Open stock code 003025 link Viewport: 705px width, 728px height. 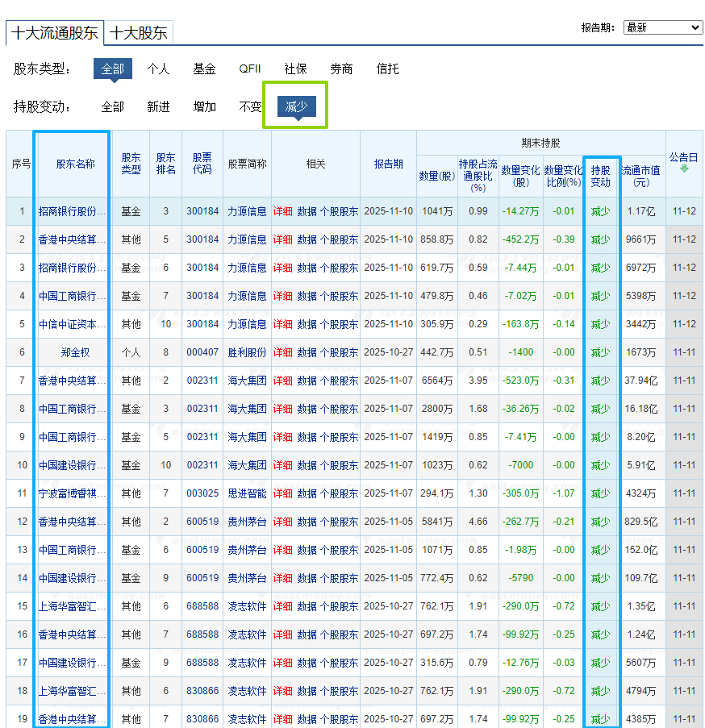pyautogui.click(x=202, y=493)
